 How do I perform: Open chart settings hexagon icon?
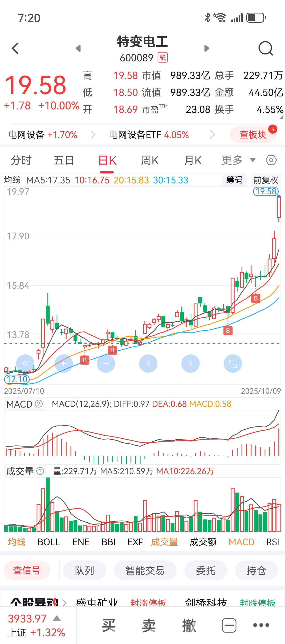[x=271, y=160]
